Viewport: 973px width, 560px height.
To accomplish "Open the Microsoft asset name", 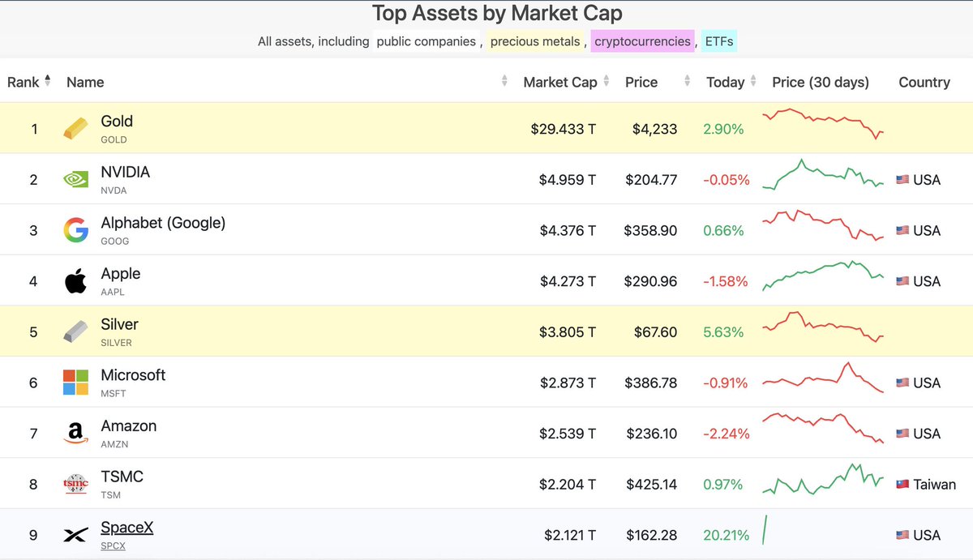I will pos(133,375).
